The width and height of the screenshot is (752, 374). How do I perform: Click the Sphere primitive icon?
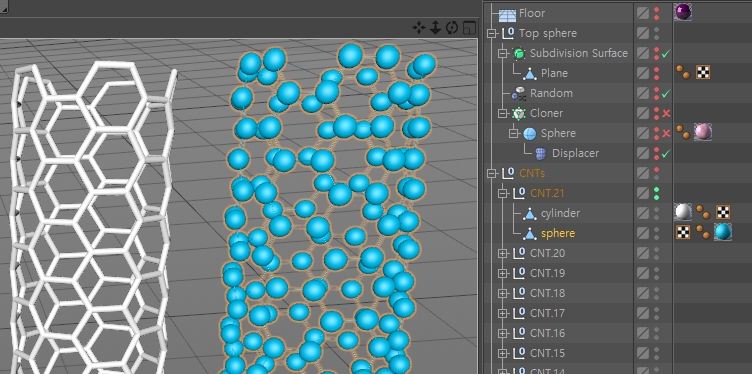pos(529,133)
